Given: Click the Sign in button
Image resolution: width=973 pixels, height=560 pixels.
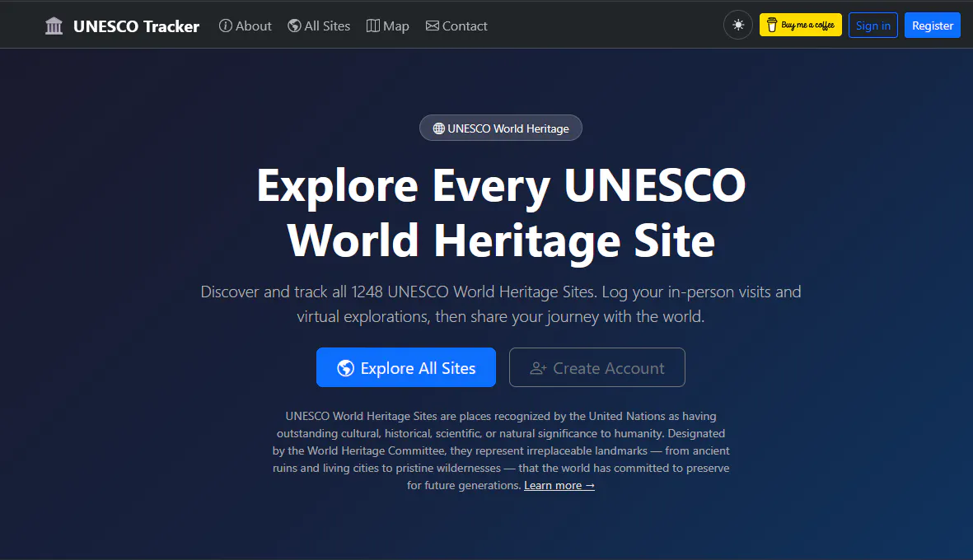Looking at the screenshot, I should [x=872, y=26].
